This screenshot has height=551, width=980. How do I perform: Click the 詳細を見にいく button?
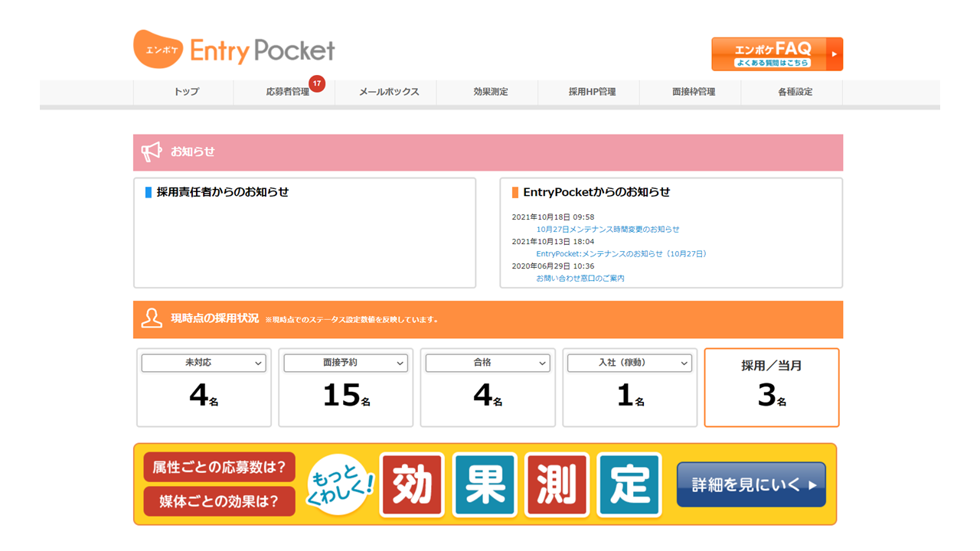pyautogui.click(x=750, y=484)
